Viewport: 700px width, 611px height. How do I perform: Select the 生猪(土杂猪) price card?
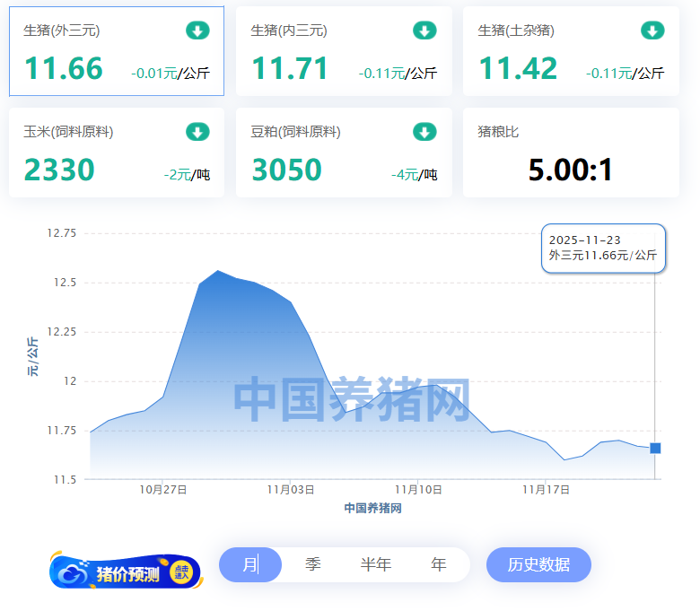pos(571,52)
